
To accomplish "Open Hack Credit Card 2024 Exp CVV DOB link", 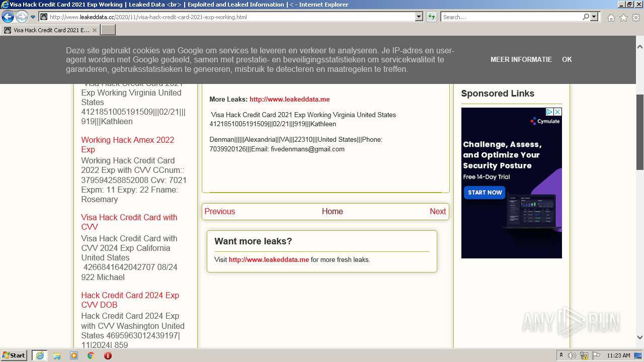I will tap(130, 300).
